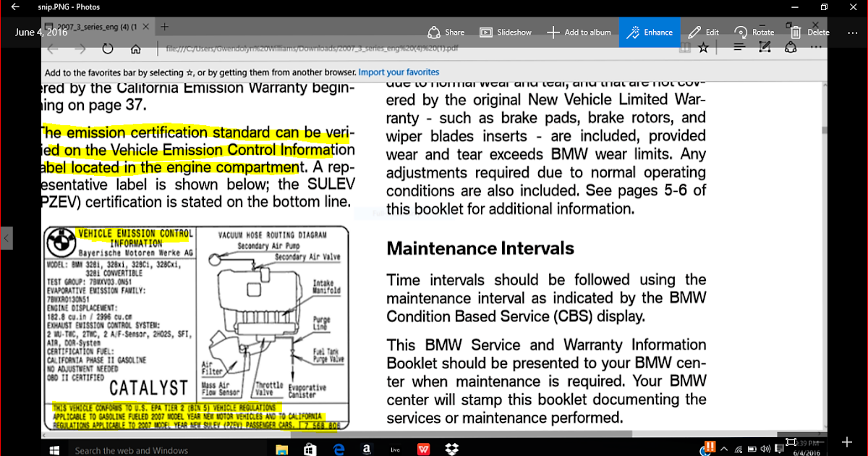Click the Edge forward navigation arrow

(x=80, y=48)
